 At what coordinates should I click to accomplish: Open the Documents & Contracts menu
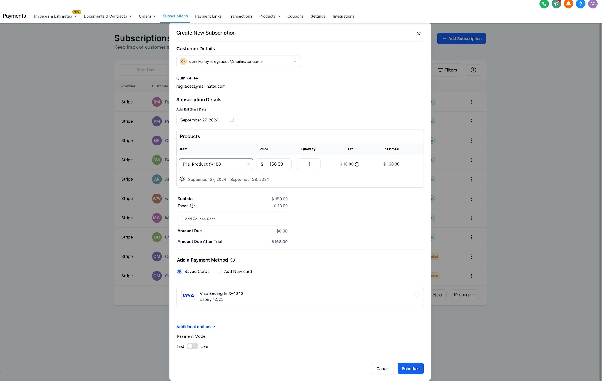coord(108,17)
